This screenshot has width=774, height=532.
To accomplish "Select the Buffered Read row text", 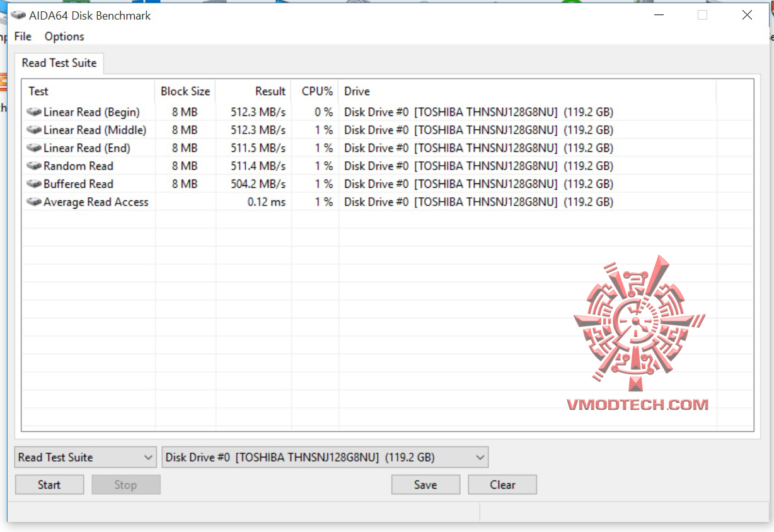I will 78,184.
